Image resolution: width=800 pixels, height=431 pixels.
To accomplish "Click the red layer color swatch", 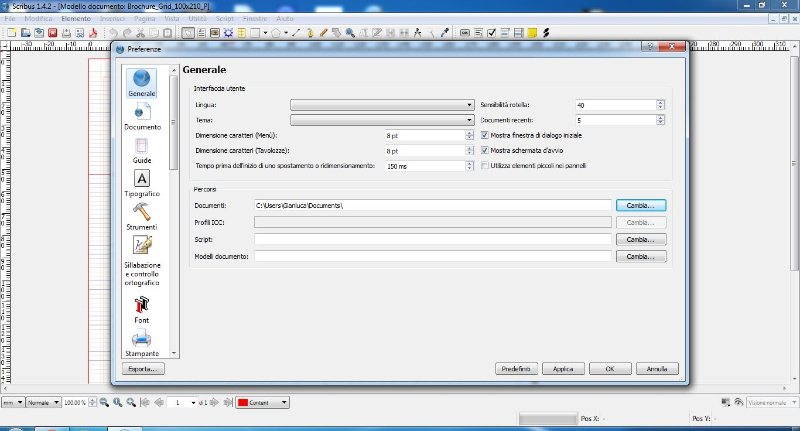I will point(243,402).
